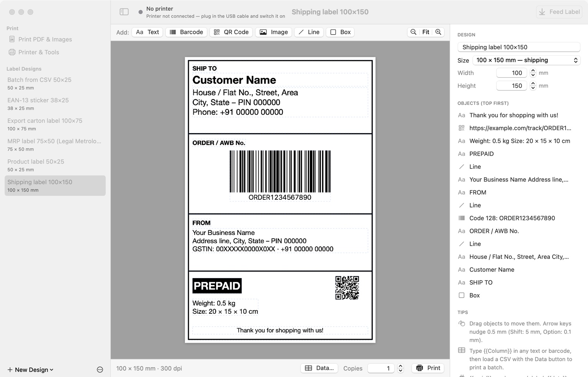
Task: Toggle the sidebar with the sidebar icon
Action: (124, 12)
